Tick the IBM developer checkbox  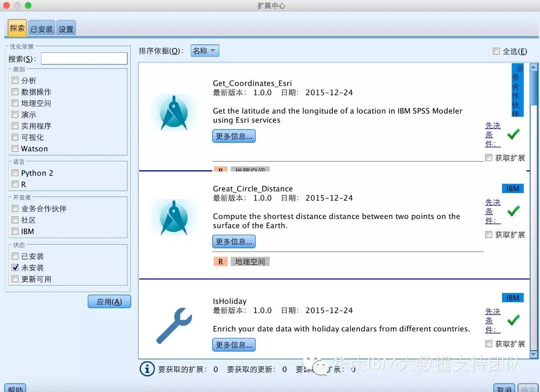click(x=15, y=231)
